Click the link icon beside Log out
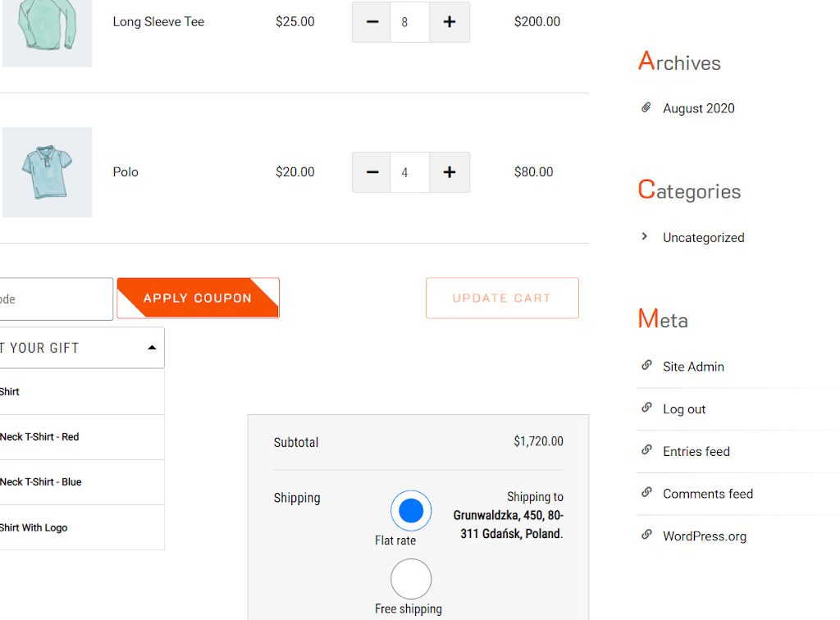The width and height of the screenshot is (840, 620). [x=646, y=408]
